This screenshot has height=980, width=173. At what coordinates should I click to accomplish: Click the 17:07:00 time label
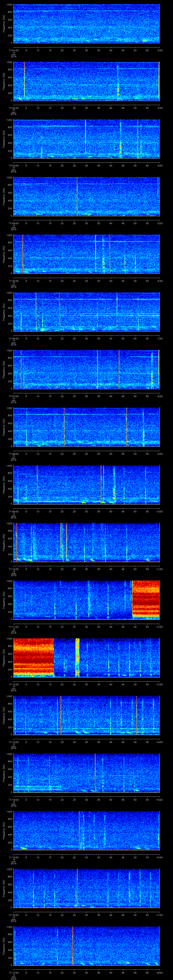click(x=13, y=396)
